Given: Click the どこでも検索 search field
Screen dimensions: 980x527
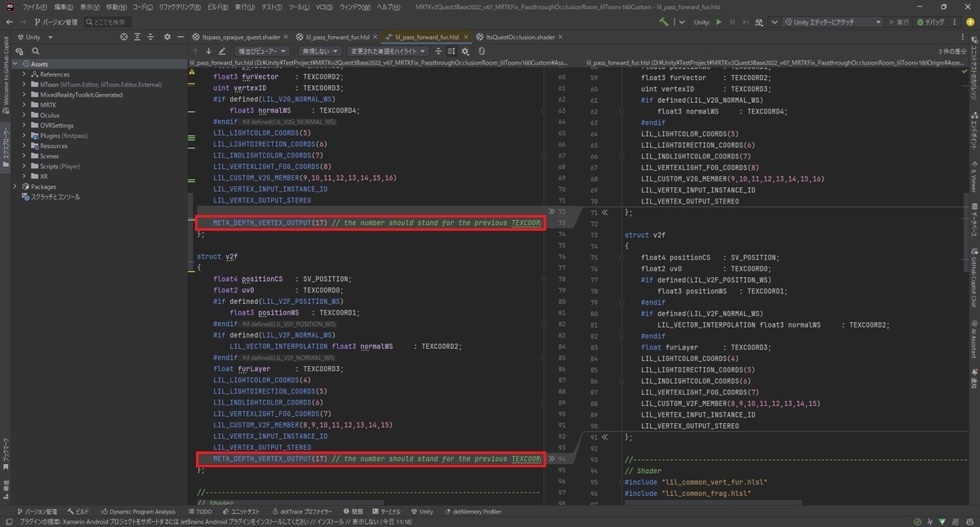Looking at the screenshot, I should pos(108,22).
